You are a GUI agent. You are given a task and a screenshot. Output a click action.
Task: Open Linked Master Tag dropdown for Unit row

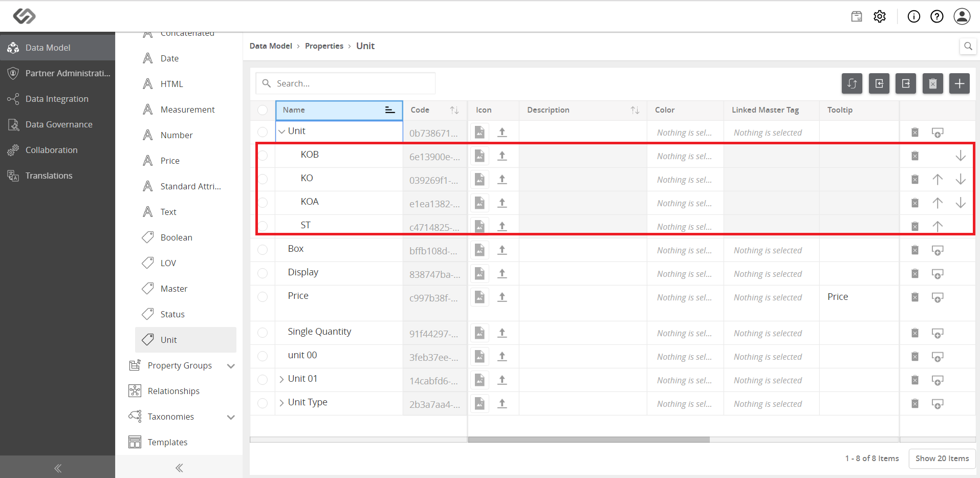[x=771, y=133]
